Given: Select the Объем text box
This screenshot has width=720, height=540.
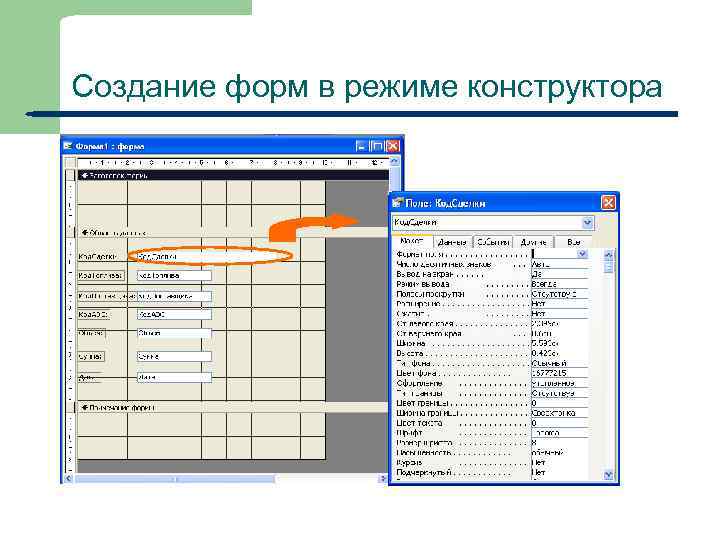Looking at the screenshot, I should point(174,333).
